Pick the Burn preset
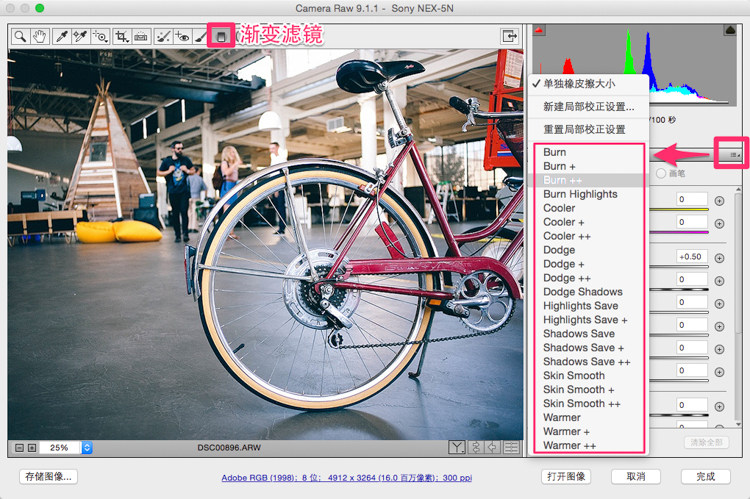Screen dimensions: 750x499 pyautogui.click(x=589, y=152)
